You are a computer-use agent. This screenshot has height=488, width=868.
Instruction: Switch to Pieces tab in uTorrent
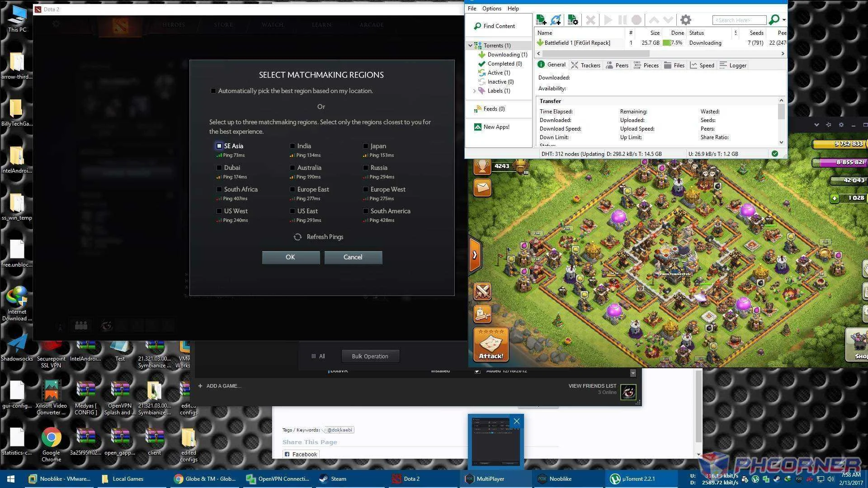(x=646, y=66)
